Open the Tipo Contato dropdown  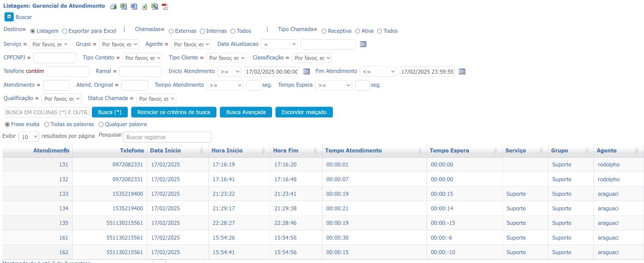pyautogui.click(x=142, y=58)
